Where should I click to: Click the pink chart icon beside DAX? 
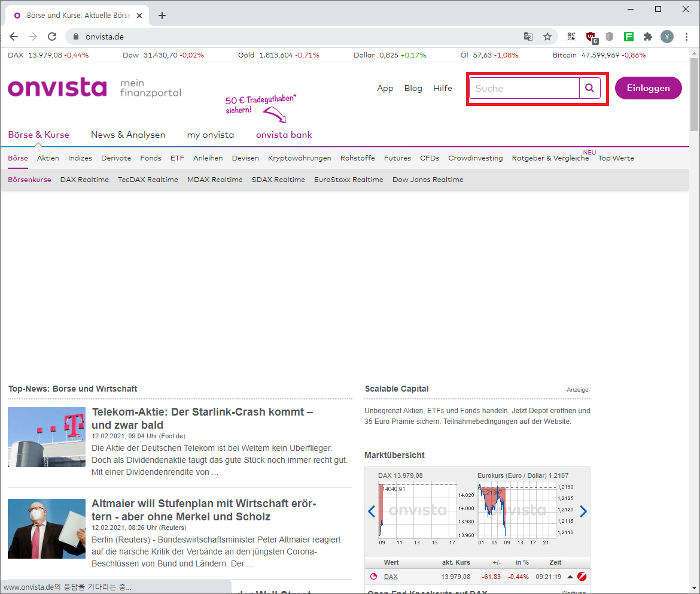point(374,577)
